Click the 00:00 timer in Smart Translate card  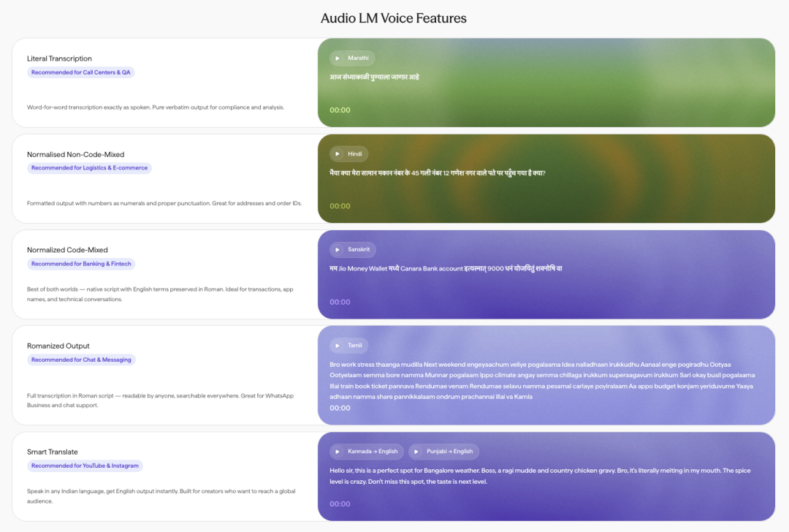[340, 503]
